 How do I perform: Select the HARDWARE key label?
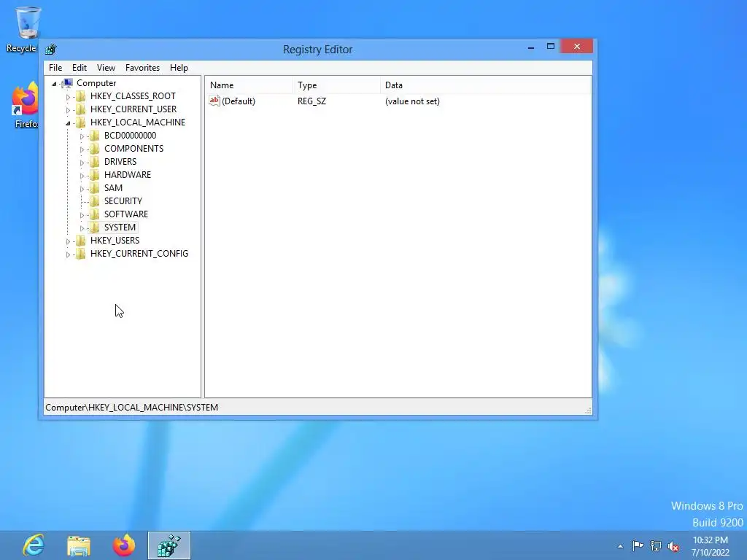tap(128, 175)
